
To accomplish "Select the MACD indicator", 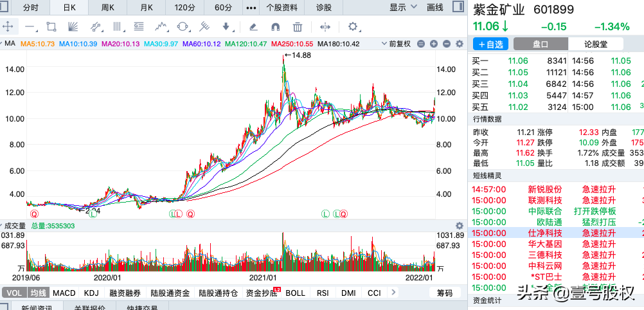I will click(x=64, y=293).
